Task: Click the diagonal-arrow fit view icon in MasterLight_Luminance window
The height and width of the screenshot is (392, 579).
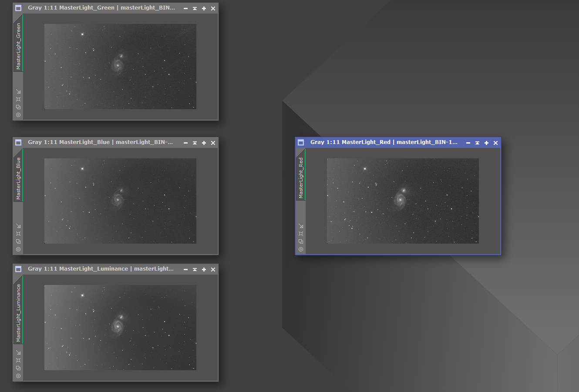Action: coord(18,352)
